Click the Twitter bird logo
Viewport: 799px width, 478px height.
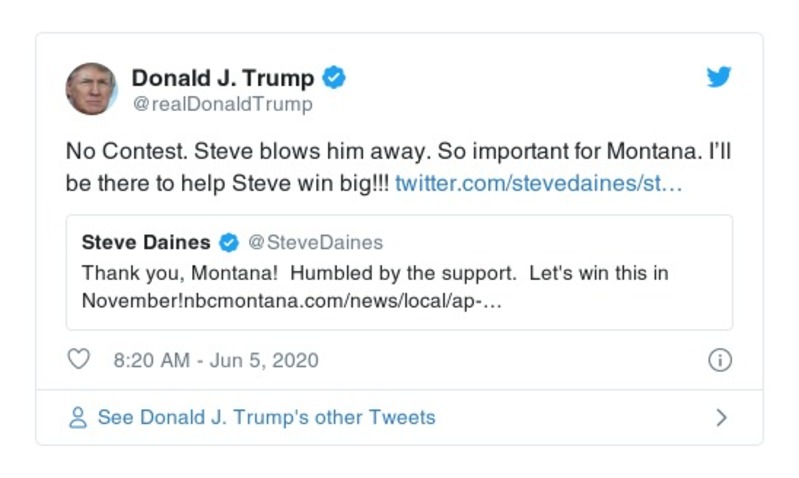(719, 78)
